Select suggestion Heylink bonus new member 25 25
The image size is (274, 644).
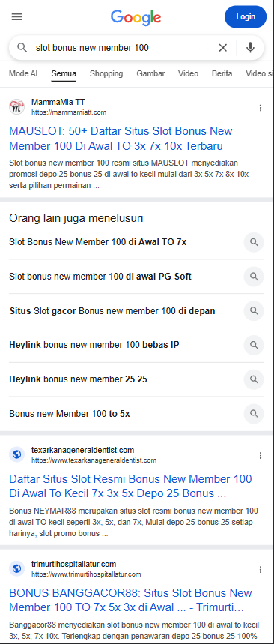tap(78, 379)
